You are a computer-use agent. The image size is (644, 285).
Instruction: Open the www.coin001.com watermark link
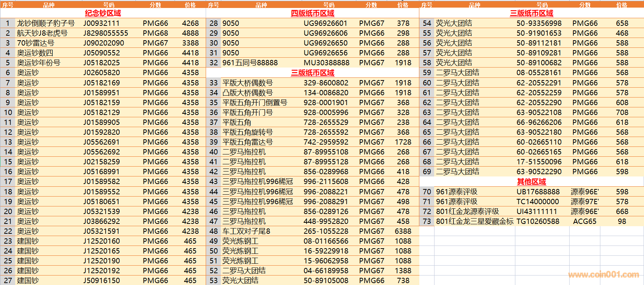603,274
